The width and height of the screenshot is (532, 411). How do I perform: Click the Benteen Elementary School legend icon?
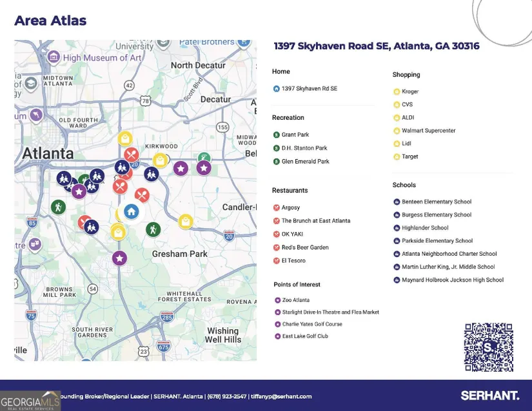tap(397, 202)
